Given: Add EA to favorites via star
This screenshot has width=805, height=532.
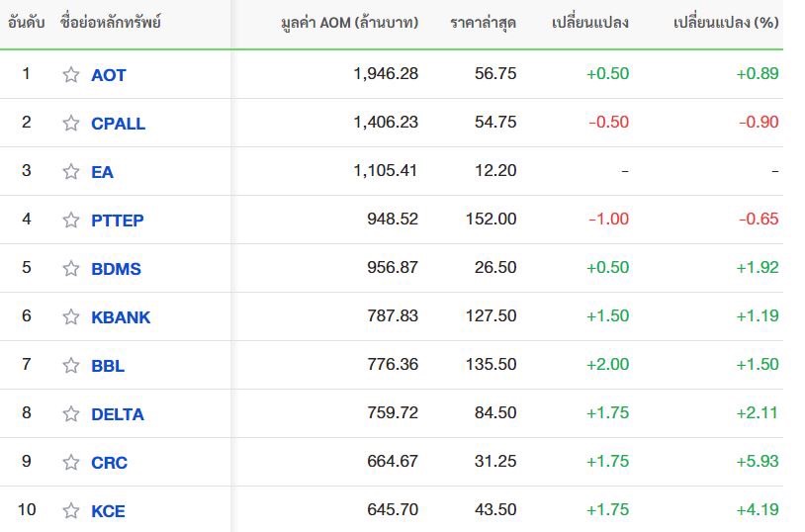Looking at the screenshot, I should click(x=71, y=171).
